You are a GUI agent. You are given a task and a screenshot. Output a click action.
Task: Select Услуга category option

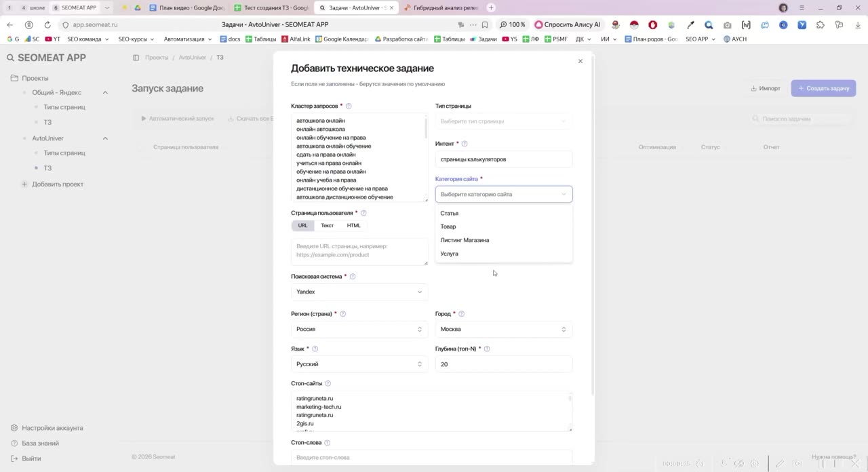pyautogui.click(x=504, y=254)
